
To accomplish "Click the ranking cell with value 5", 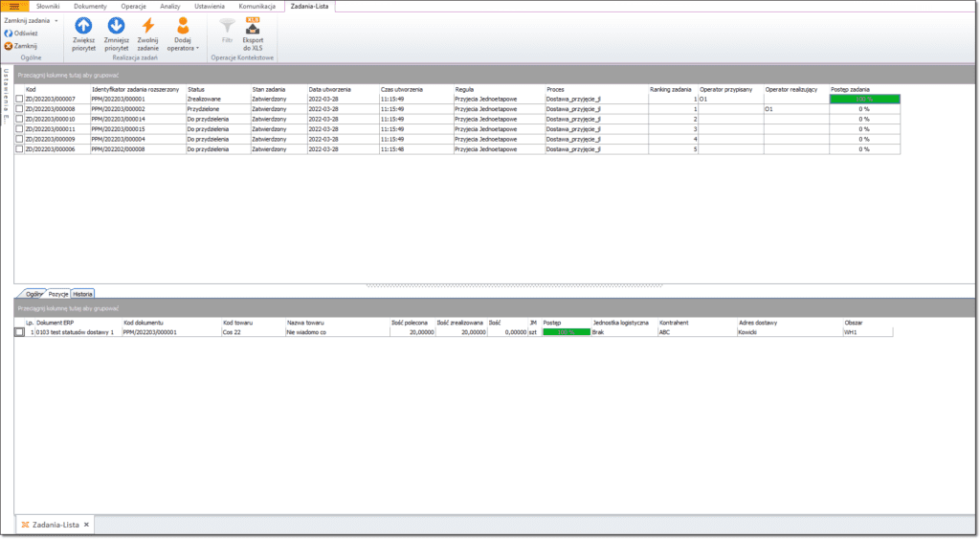I will 673,148.
